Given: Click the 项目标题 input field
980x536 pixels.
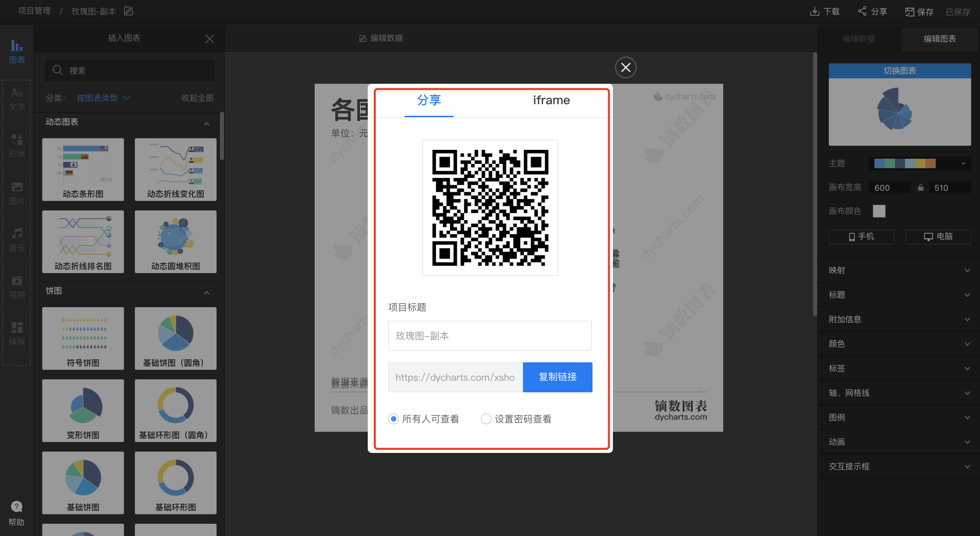Looking at the screenshot, I should click(490, 335).
